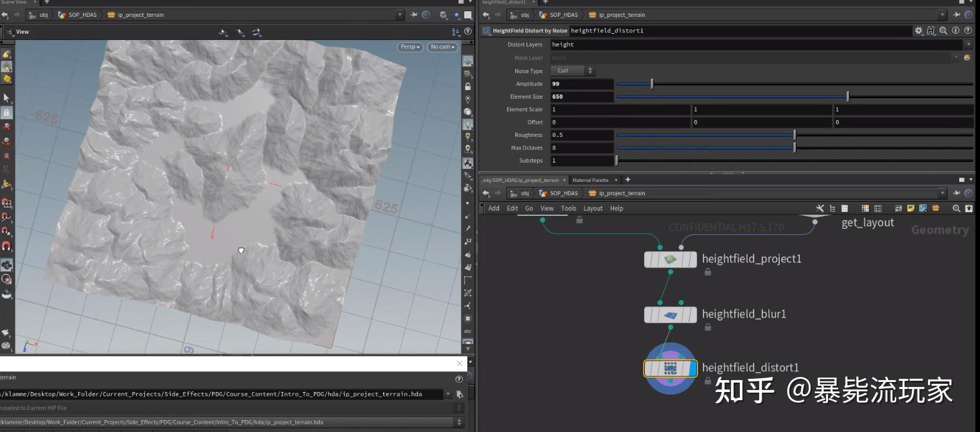Open the No cam camera dropdown
The image size is (980, 432).
tap(443, 47)
